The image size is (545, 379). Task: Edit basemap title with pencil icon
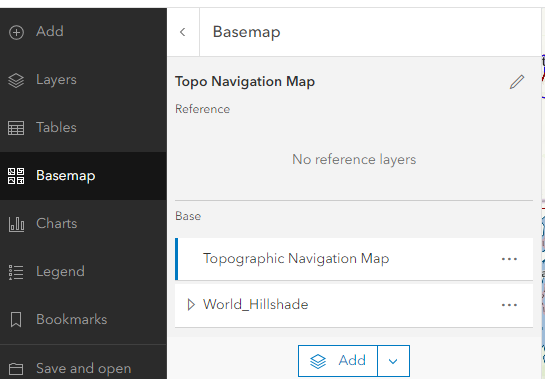(x=517, y=82)
